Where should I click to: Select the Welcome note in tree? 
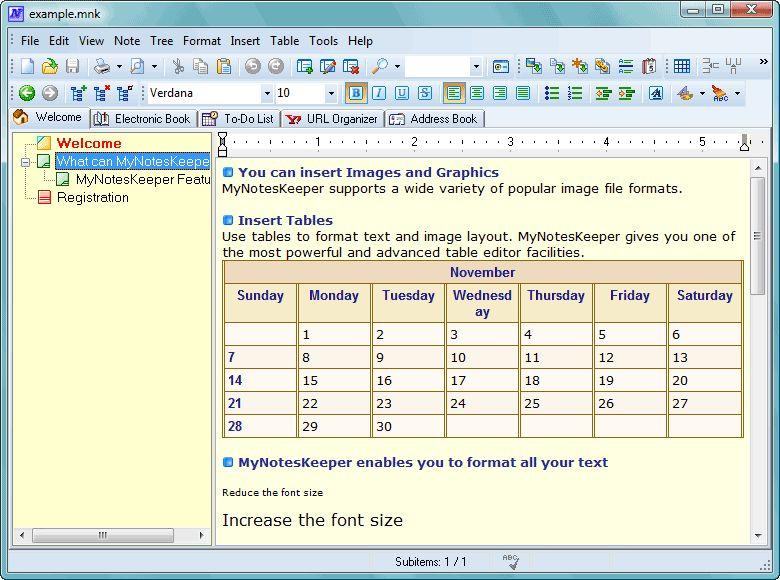click(x=88, y=143)
